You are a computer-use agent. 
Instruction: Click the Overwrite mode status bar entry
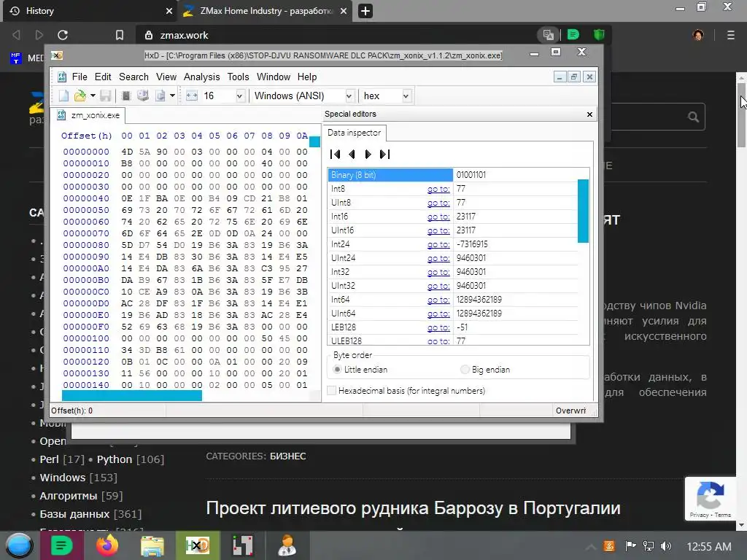pyautogui.click(x=570, y=411)
